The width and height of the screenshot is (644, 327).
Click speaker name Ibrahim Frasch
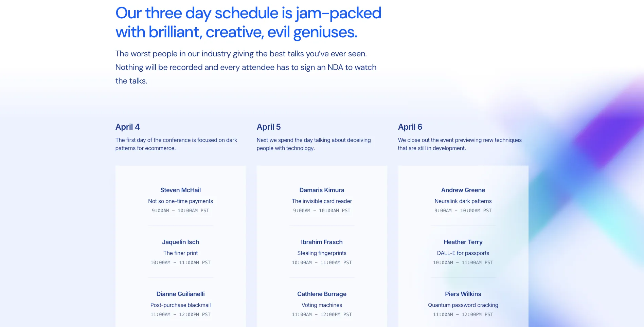coord(322,242)
